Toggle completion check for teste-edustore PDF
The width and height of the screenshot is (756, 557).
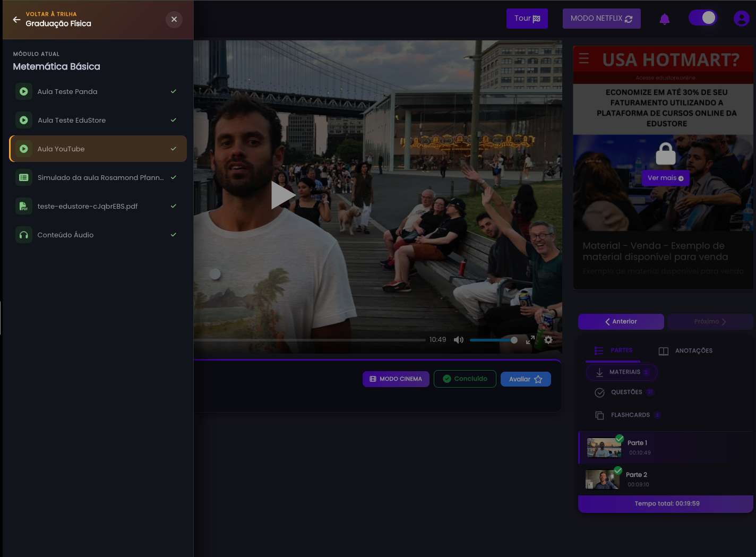pyautogui.click(x=174, y=206)
